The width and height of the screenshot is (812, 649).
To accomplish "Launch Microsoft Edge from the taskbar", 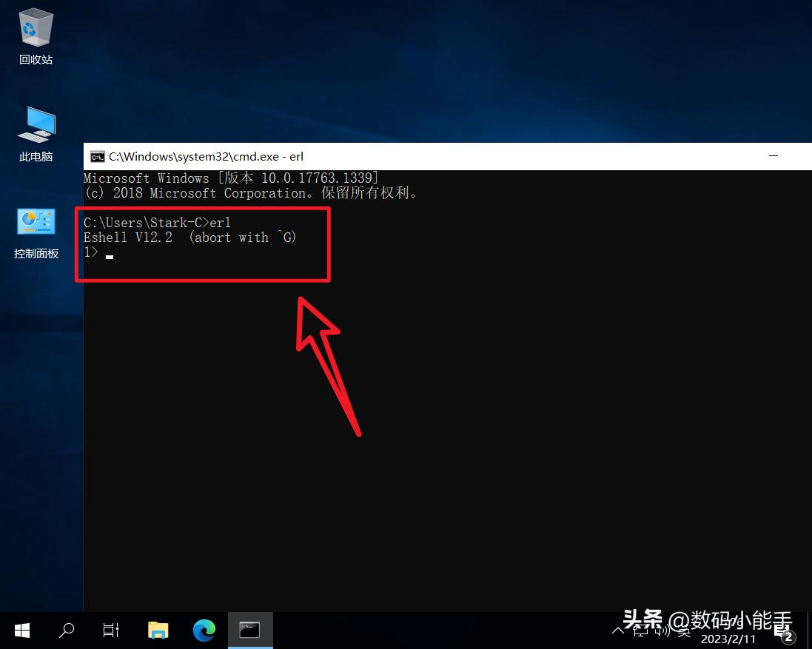I will [204, 630].
